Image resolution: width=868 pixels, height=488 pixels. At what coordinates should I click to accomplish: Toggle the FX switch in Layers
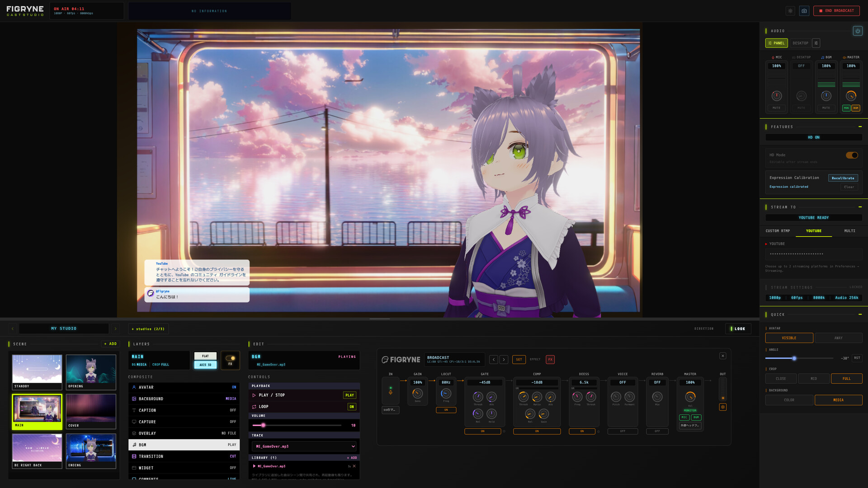230,358
